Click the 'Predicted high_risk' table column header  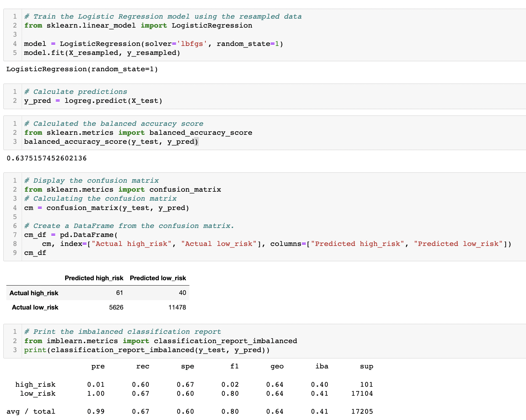[94, 278]
